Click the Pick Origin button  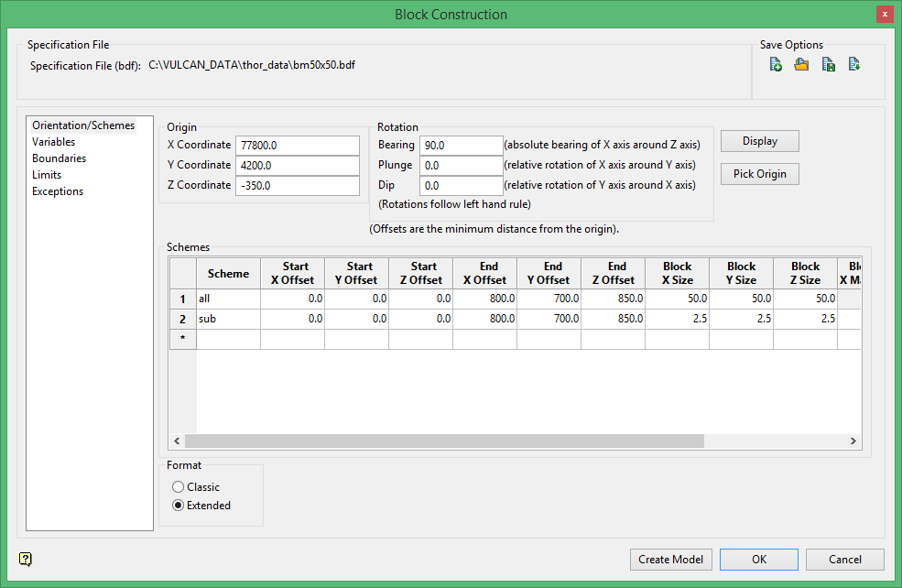[759, 174]
